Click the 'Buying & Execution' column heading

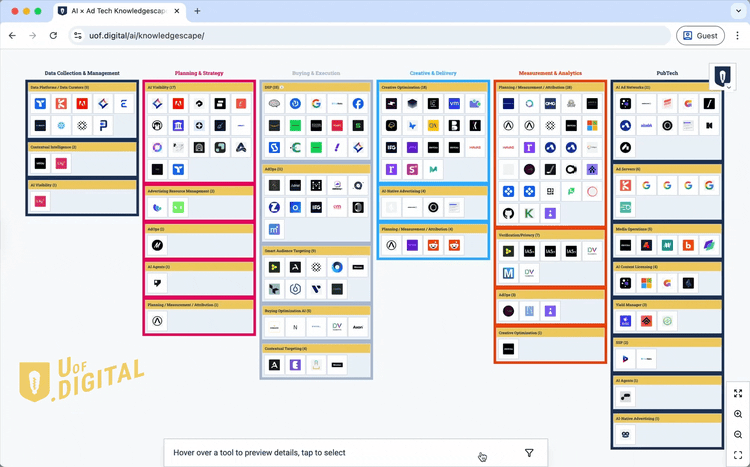tap(316, 73)
